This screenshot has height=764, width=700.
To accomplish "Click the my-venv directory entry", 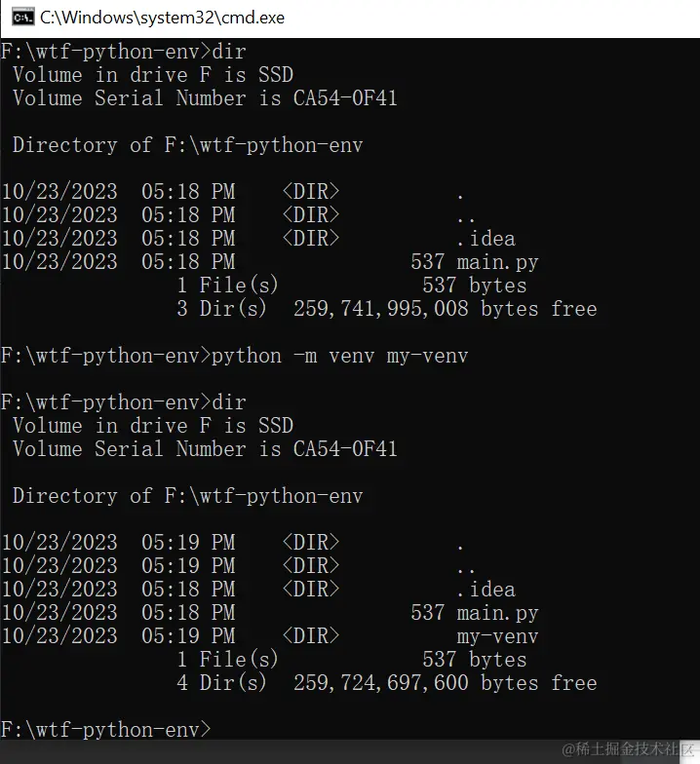I will (x=497, y=636).
